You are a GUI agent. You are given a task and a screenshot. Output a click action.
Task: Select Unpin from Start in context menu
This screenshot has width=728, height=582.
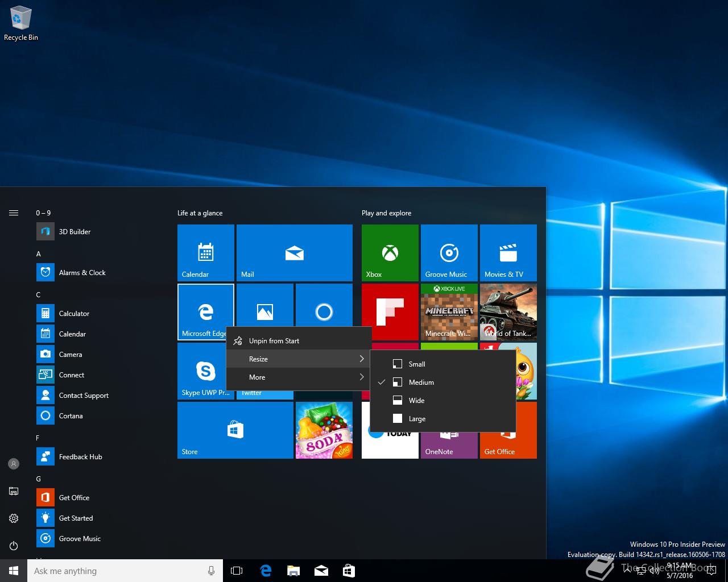(x=299, y=341)
